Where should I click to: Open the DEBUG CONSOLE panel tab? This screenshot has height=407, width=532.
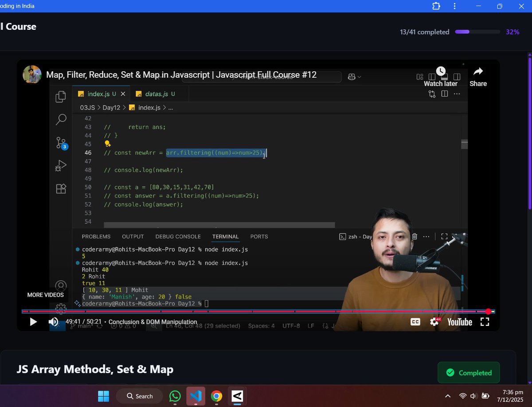click(x=178, y=236)
